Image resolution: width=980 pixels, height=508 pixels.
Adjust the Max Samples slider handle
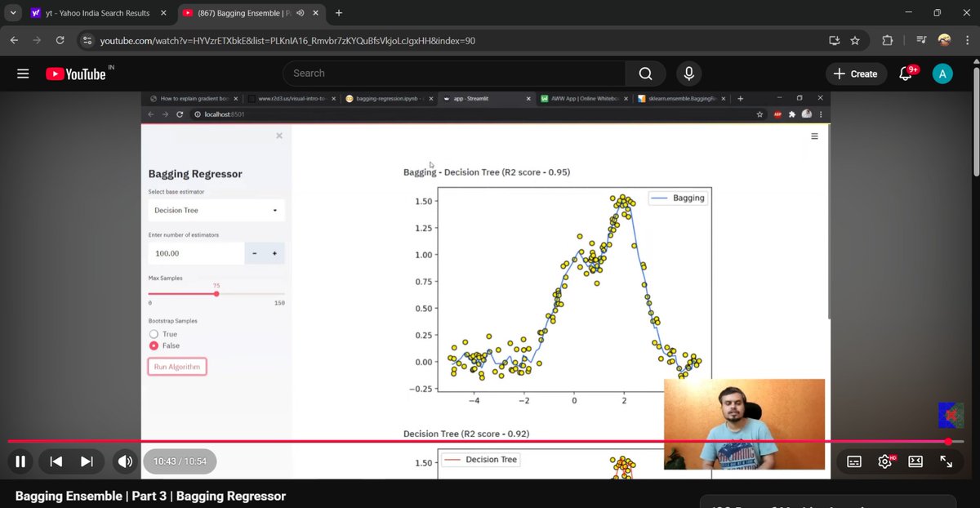coord(216,293)
